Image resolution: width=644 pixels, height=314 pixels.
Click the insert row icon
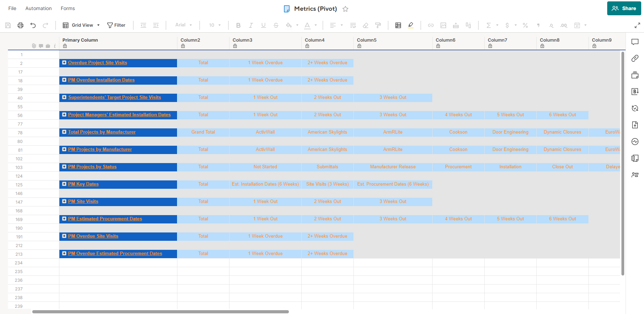click(x=456, y=25)
